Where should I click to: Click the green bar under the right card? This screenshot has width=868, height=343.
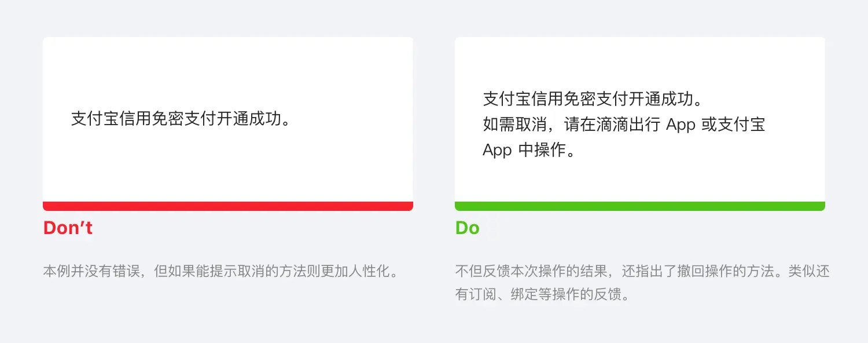pyautogui.click(x=639, y=206)
